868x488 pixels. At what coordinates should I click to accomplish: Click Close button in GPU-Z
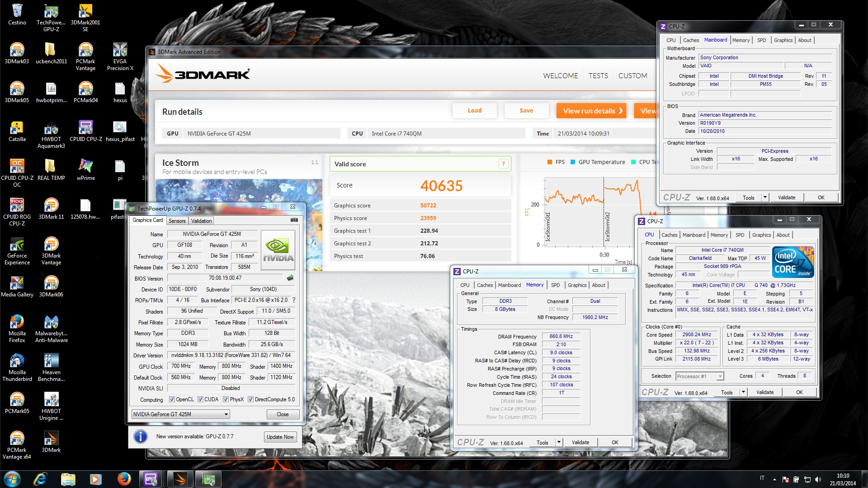(283, 414)
